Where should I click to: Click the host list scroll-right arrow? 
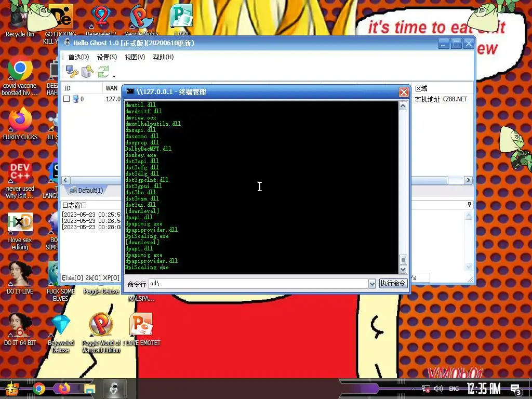pos(468,180)
